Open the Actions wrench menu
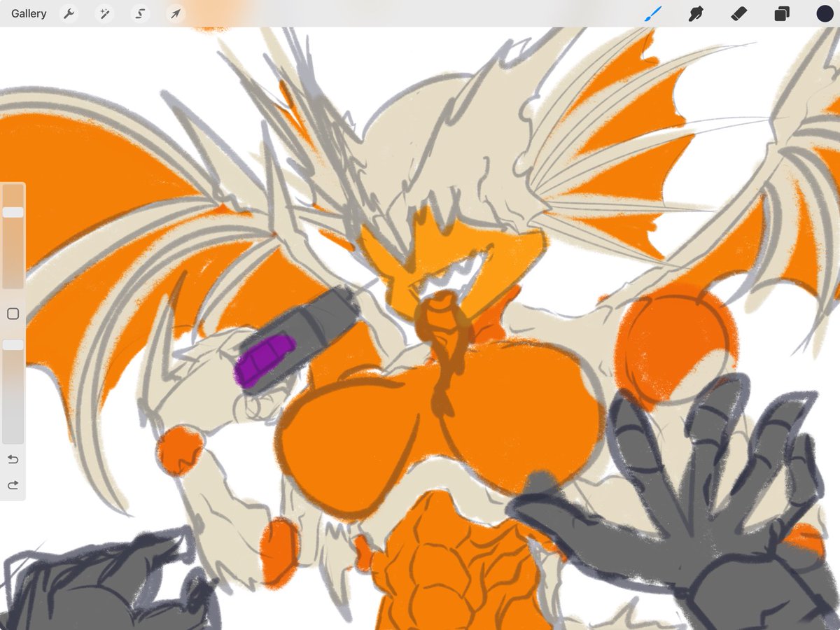Viewport: 840px width, 630px height. tap(69, 13)
